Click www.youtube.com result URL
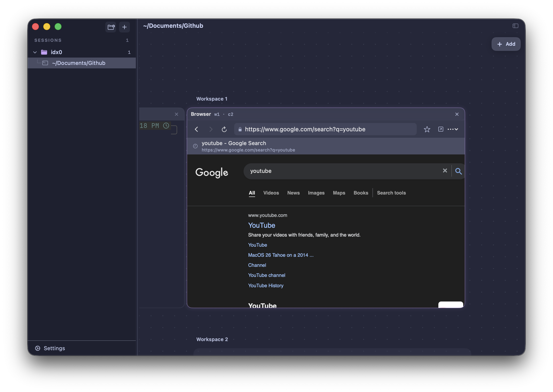553x392 pixels. click(x=268, y=215)
